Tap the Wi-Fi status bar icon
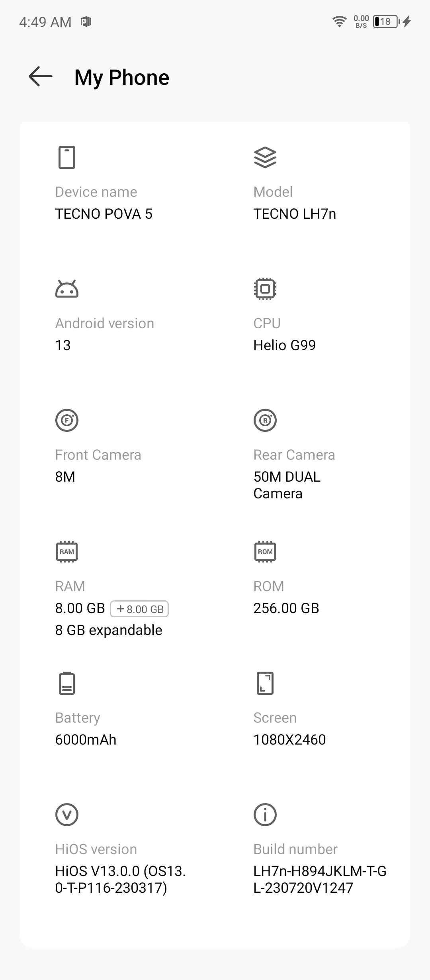Viewport: 430px width, 980px height. point(339,22)
